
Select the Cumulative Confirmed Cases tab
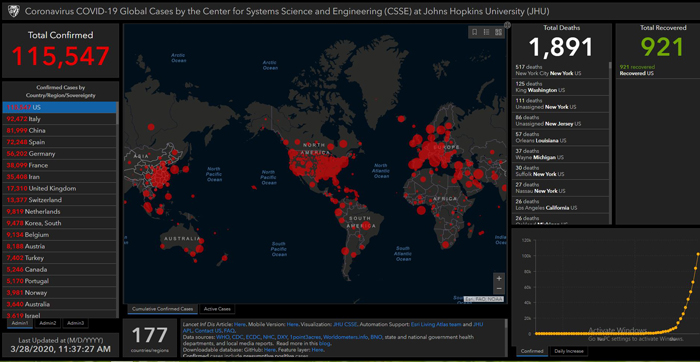click(x=162, y=309)
